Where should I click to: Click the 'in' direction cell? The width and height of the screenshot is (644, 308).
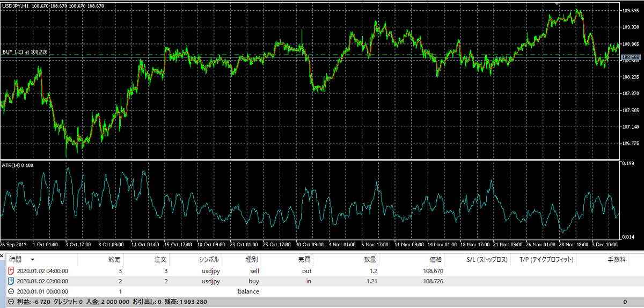308,281
